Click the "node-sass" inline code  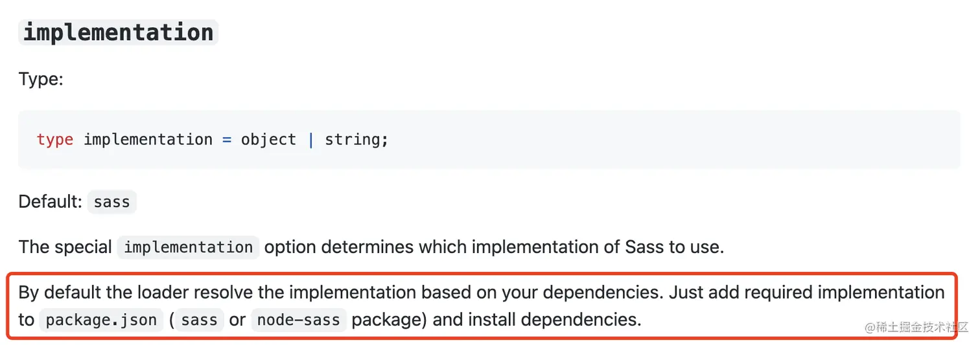299,320
